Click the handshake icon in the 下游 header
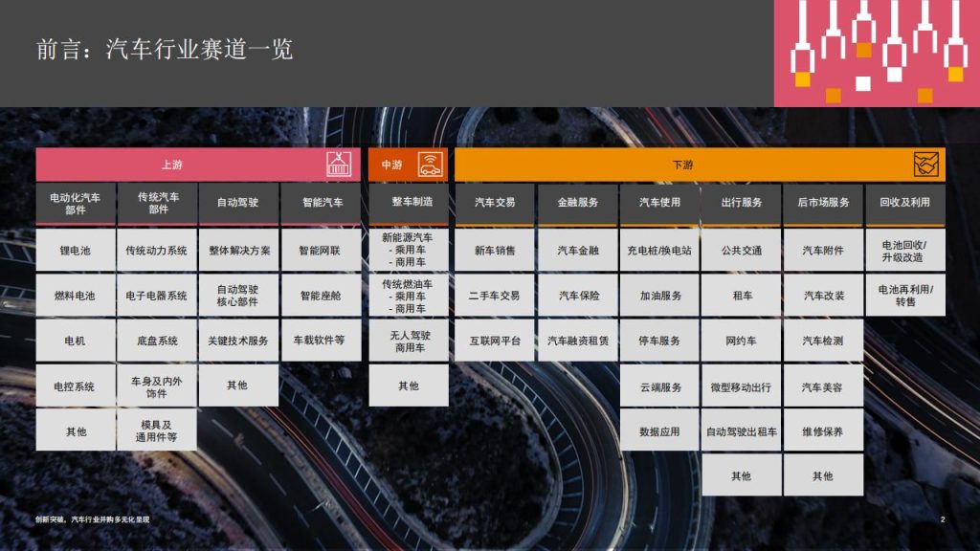Viewport: 980px width, 551px height. (x=925, y=165)
